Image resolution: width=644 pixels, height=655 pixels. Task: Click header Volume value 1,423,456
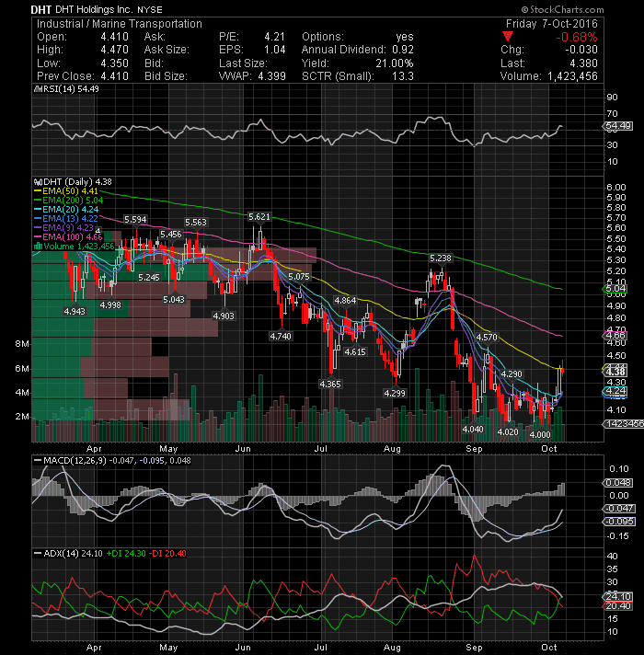[572, 76]
